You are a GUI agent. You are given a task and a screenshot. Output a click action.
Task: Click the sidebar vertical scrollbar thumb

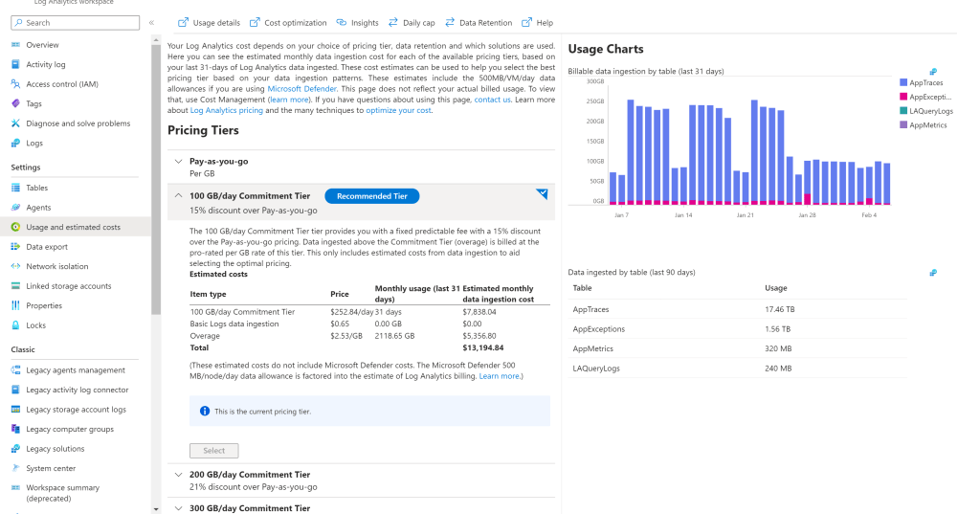156,179
